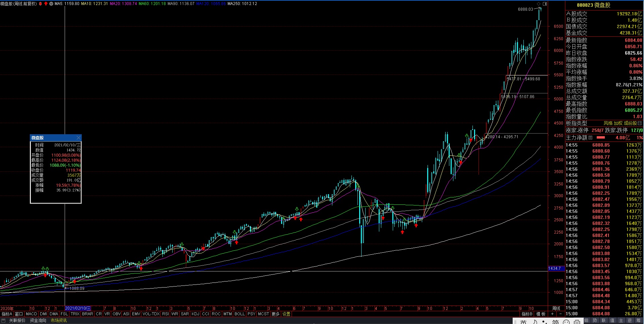This screenshot has width=644, height=324.
Task: Switch to the KDJ indicator
Action: 195,314
